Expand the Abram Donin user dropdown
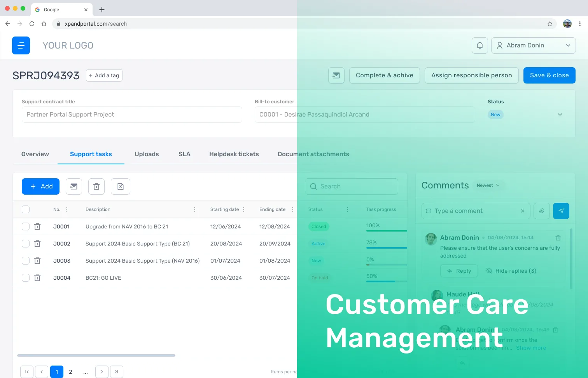The height and width of the screenshot is (378, 588). point(533,45)
